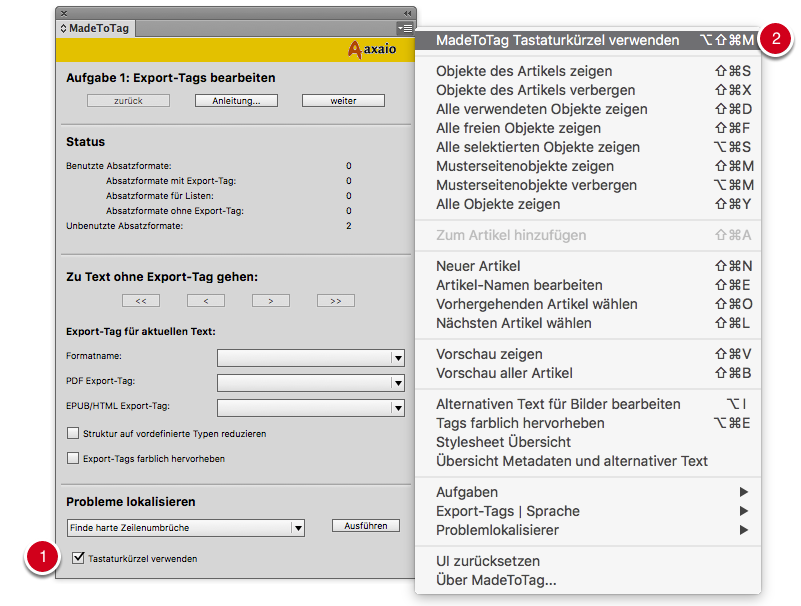Screen dimensions: 801x606
Task: Select Vorschau aller Artikel
Action: [x=587, y=373]
